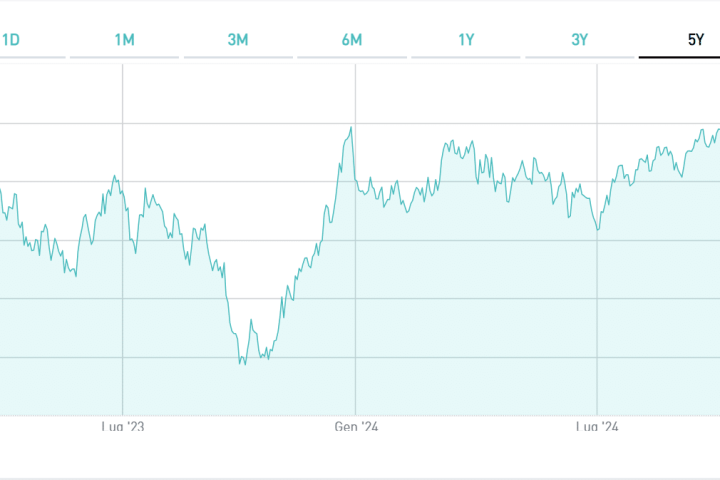Click the vertical gridline above Lug '23
This screenshot has height=480, width=720.
(x=122, y=100)
